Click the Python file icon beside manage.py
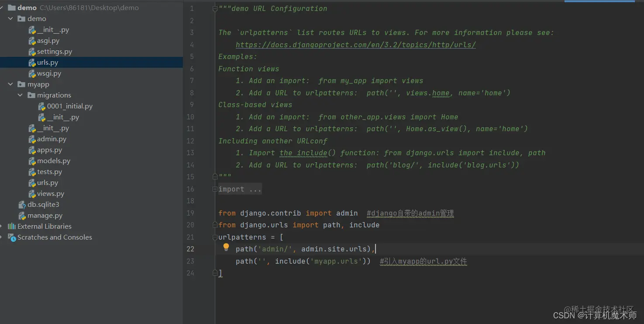This screenshot has height=324, width=644. [22, 216]
